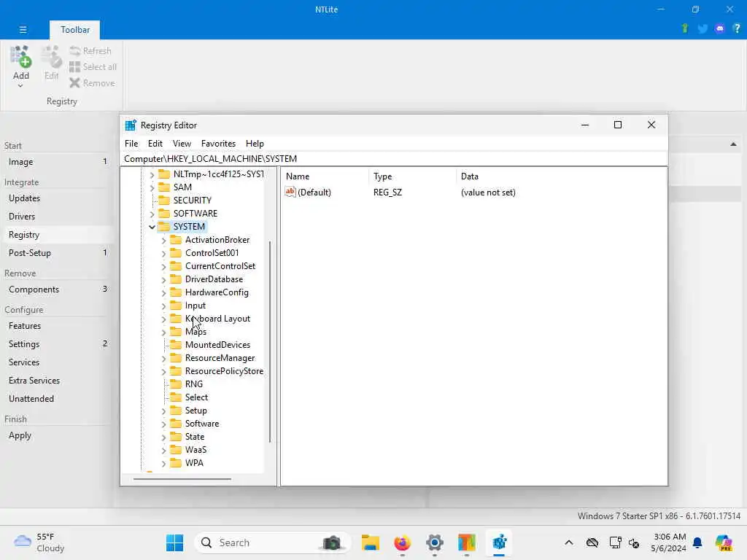This screenshot has height=560, width=747.
Task: Click the NTLite help question icon
Action: [737, 28]
